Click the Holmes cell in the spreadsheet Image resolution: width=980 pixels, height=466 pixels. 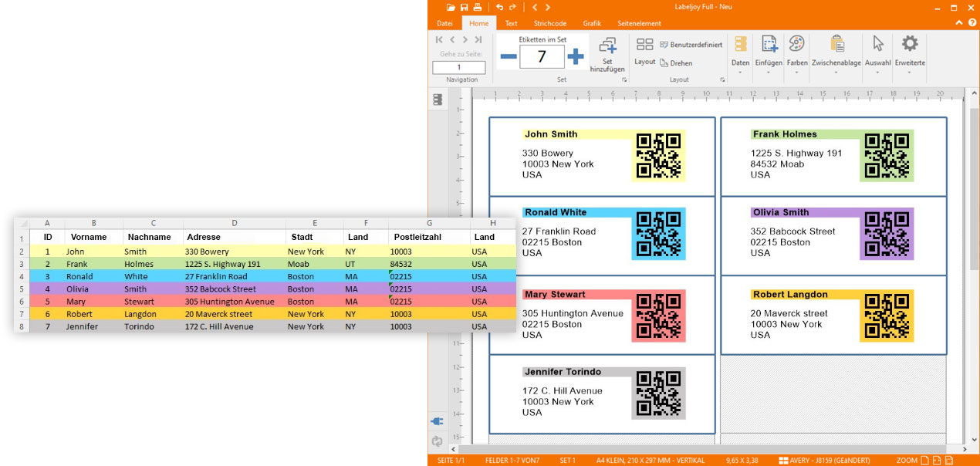coord(153,264)
